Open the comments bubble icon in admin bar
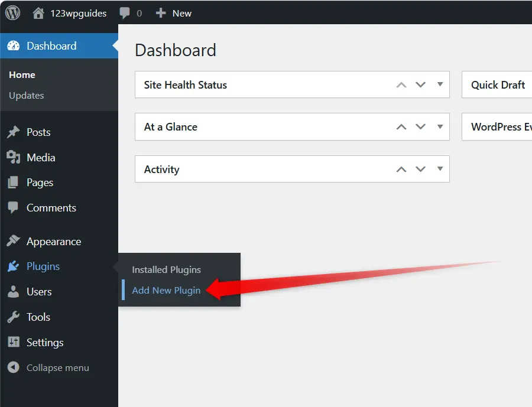This screenshot has width=532, height=407. (125, 13)
